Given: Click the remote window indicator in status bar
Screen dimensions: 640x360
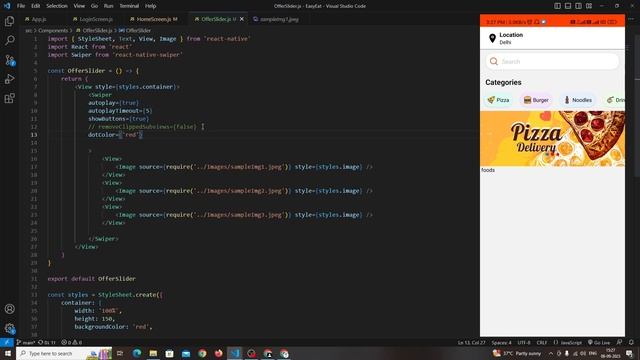Looking at the screenshot, I should (7, 342).
